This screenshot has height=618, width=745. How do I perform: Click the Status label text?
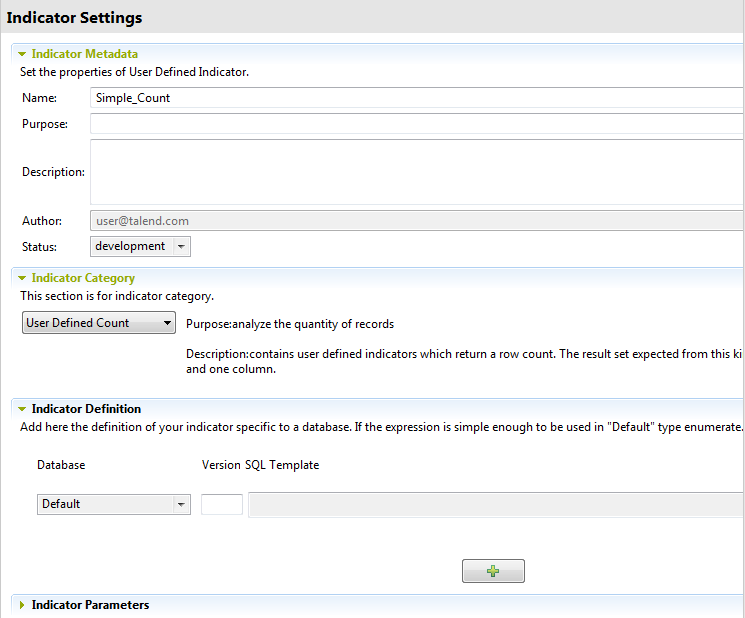(x=39, y=246)
